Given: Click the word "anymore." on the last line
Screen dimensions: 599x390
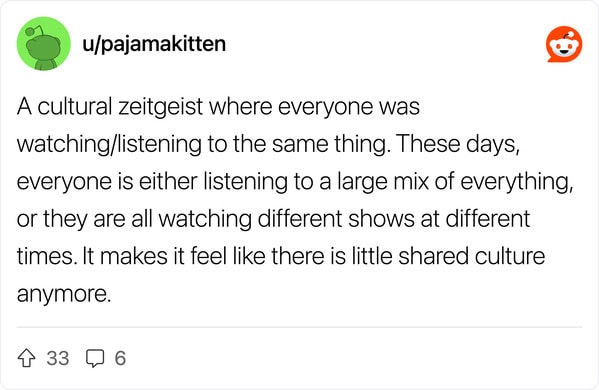Looking at the screenshot, I should pos(64,294).
